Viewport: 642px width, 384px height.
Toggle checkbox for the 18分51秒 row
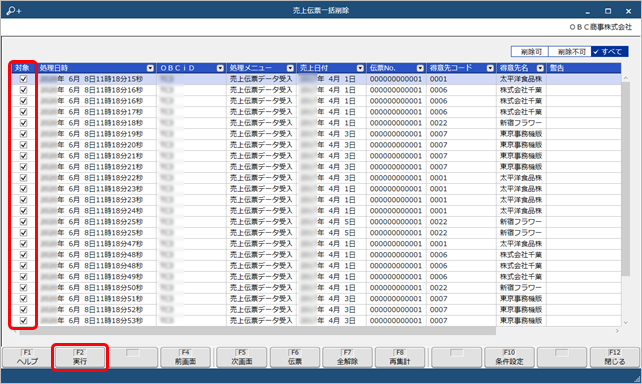point(23,298)
